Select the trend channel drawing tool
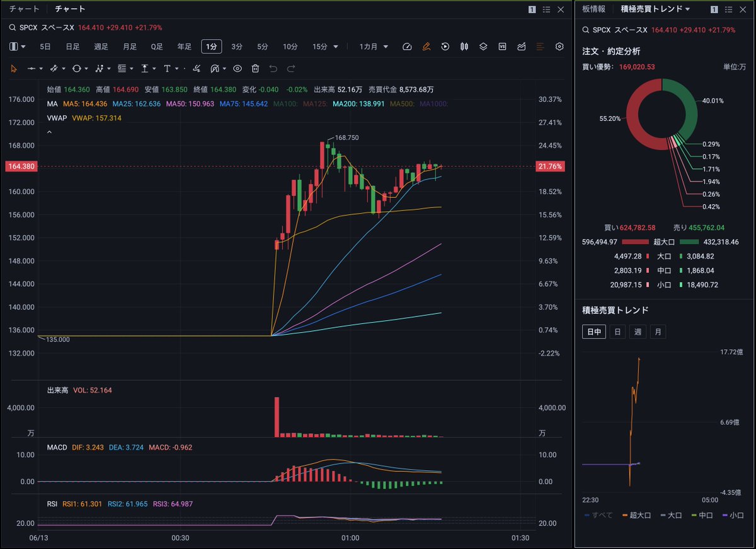Screen dimensions: 756x549 [54, 68]
